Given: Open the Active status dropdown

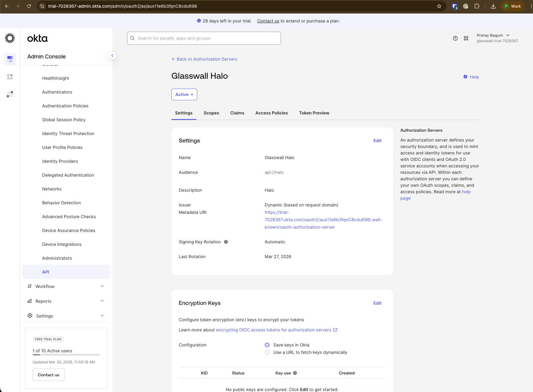Looking at the screenshot, I should tap(184, 94).
